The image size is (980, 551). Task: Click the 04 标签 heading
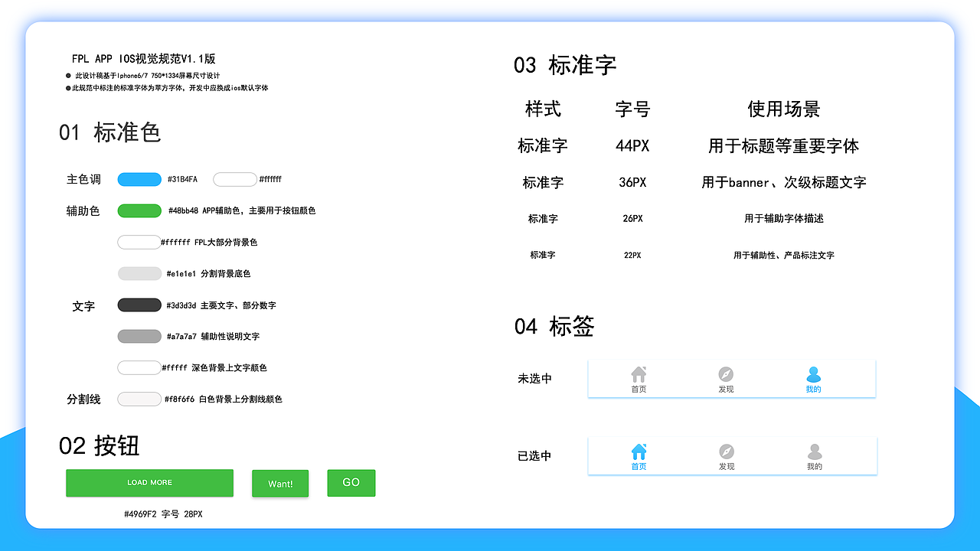(554, 327)
